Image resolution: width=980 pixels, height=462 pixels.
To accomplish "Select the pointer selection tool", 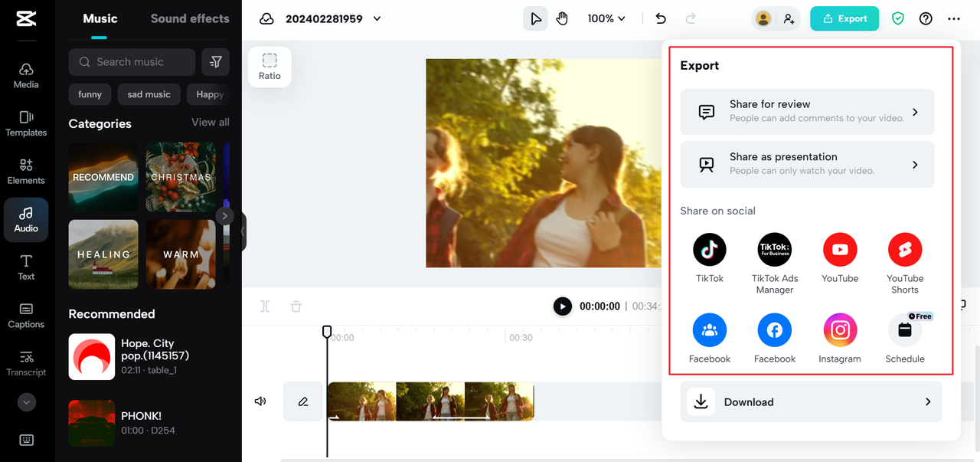I will (535, 18).
